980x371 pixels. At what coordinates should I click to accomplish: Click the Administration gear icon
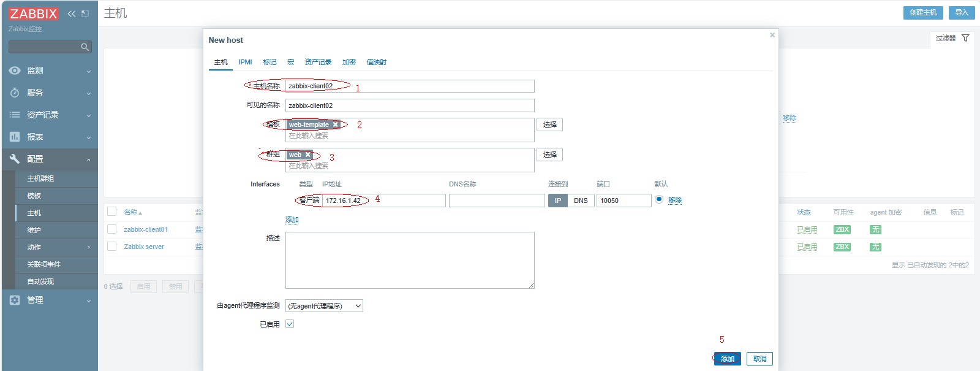[x=15, y=300]
